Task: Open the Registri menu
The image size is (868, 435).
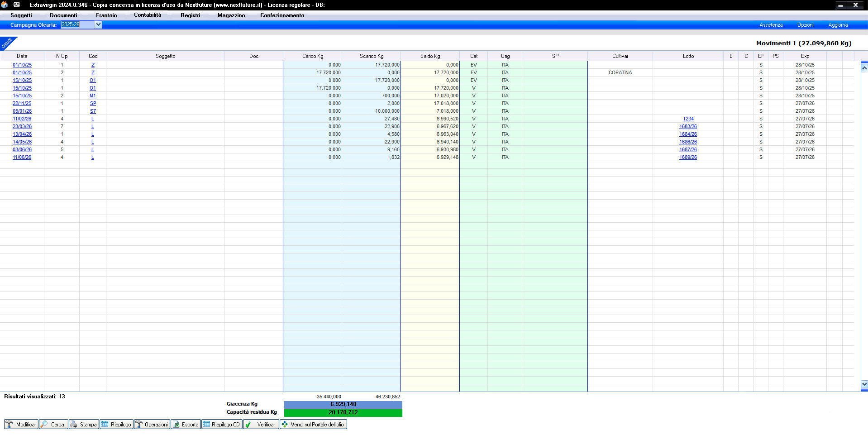Action: coord(190,15)
